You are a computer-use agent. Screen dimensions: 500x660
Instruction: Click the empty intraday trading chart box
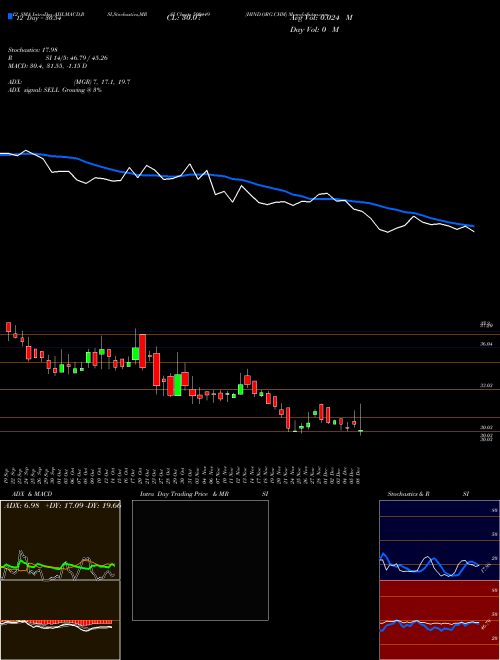200,560
